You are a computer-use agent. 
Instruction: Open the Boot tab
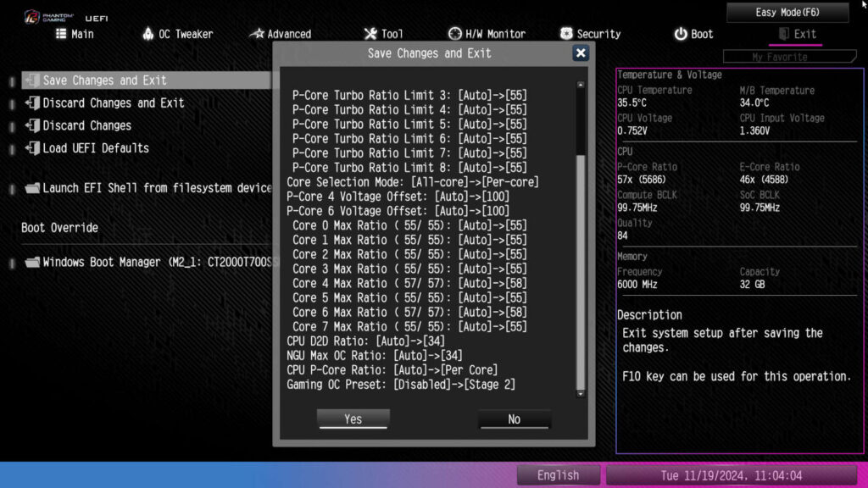click(x=693, y=34)
